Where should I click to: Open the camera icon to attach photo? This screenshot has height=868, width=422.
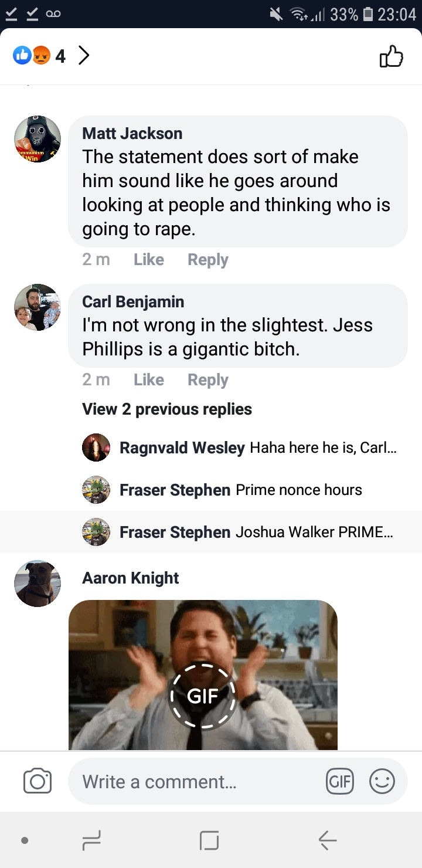click(38, 781)
